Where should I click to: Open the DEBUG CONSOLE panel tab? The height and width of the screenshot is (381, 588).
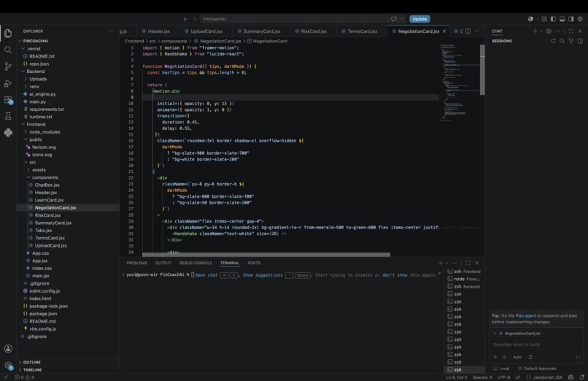pyautogui.click(x=196, y=263)
